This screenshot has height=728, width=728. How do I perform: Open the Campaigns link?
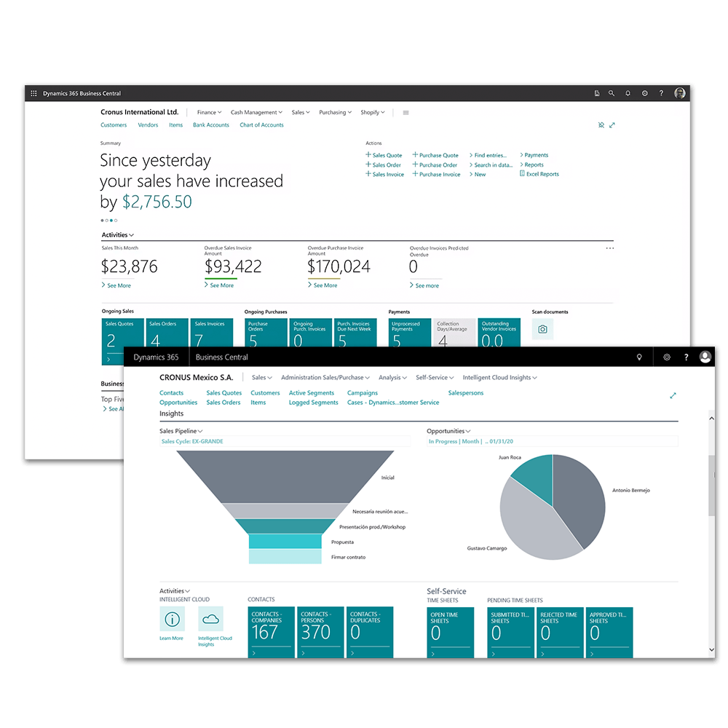click(363, 393)
